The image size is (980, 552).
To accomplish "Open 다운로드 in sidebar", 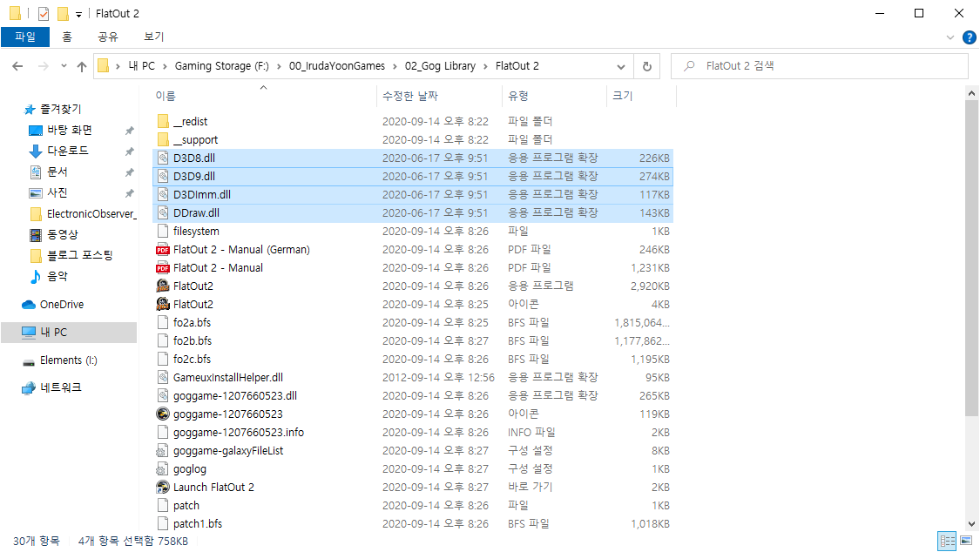I will coord(67,151).
